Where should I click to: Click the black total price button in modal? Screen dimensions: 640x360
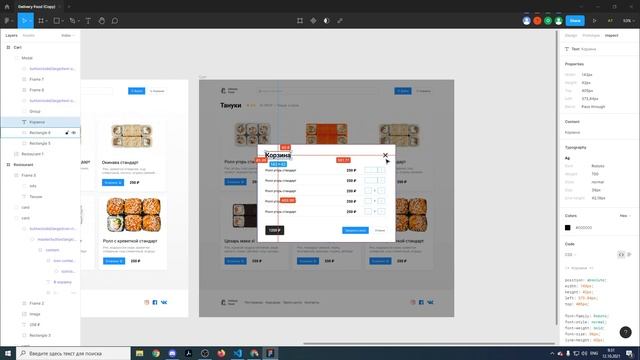pos(275,230)
